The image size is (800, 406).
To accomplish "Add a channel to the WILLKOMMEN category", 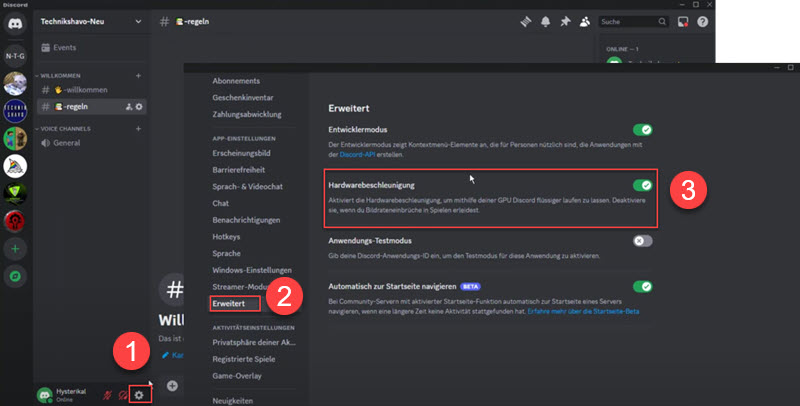I will click(x=138, y=75).
